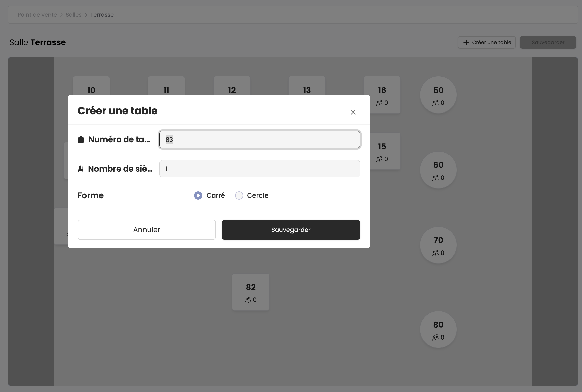Click the plus icon on Créer une table

coord(466,42)
